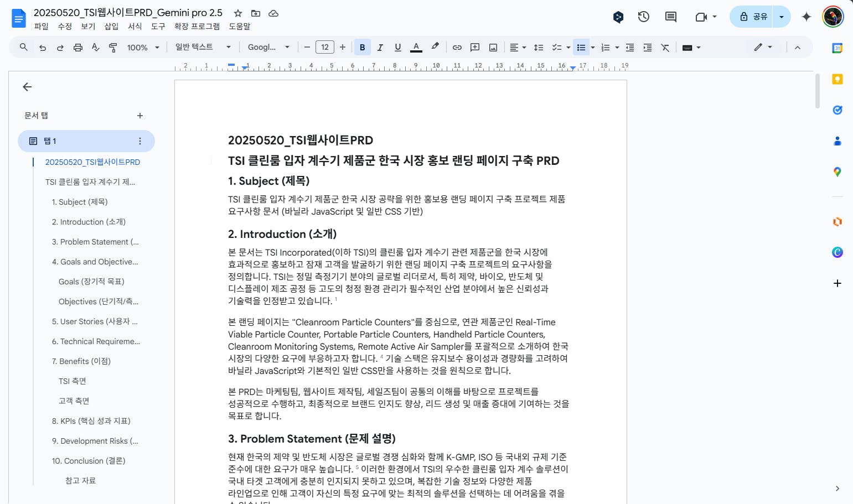The width and height of the screenshot is (853, 504).
Task: Open line spacing options
Action: tap(539, 48)
